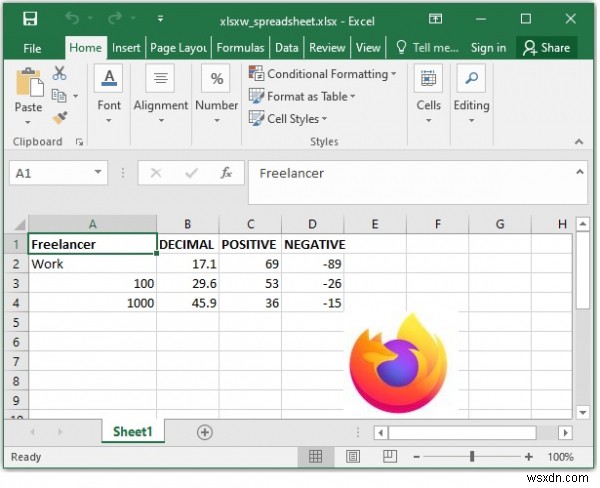The image size is (600, 488).
Task: Click the Paste clipboard icon
Action: (x=29, y=82)
